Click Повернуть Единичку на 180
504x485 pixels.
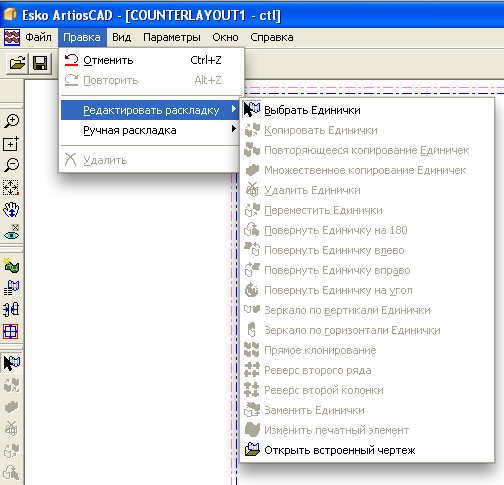[367, 230]
